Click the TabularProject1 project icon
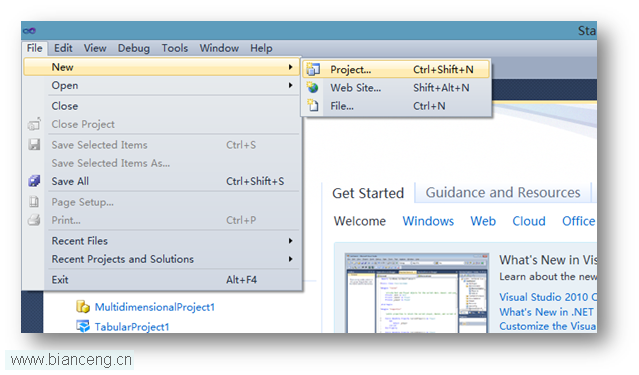639x375 pixels. tap(83, 326)
